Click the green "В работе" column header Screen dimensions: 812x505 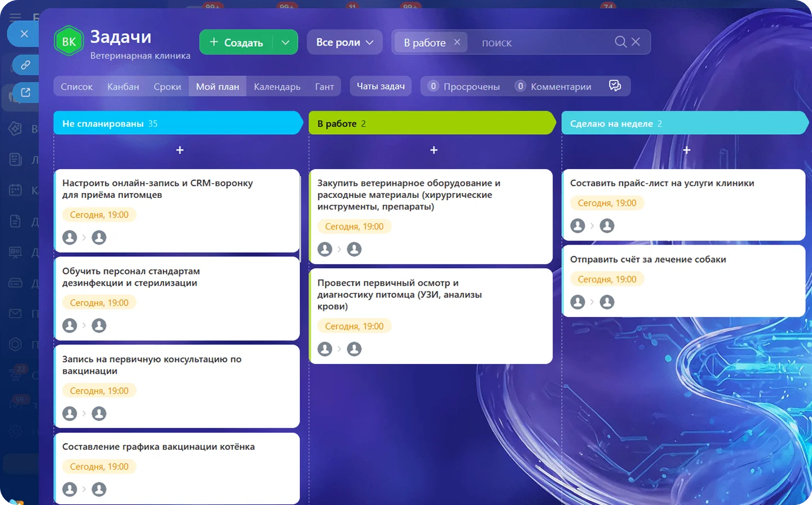433,123
